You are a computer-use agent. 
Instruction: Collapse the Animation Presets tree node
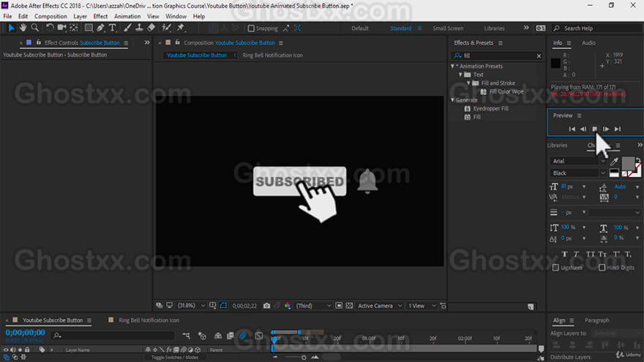tap(452, 66)
